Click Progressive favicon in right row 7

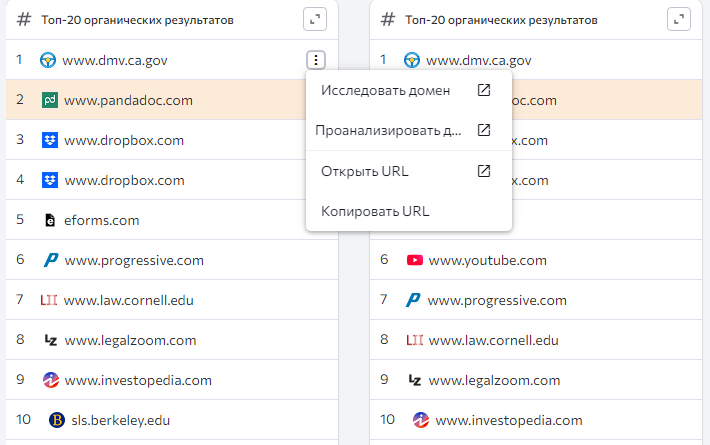pos(413,300)
